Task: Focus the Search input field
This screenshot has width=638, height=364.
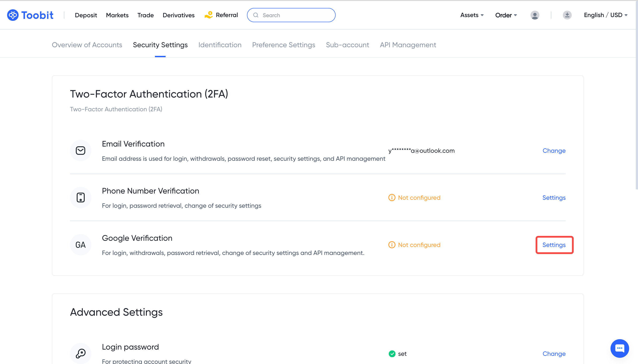Action: [295, 15]
